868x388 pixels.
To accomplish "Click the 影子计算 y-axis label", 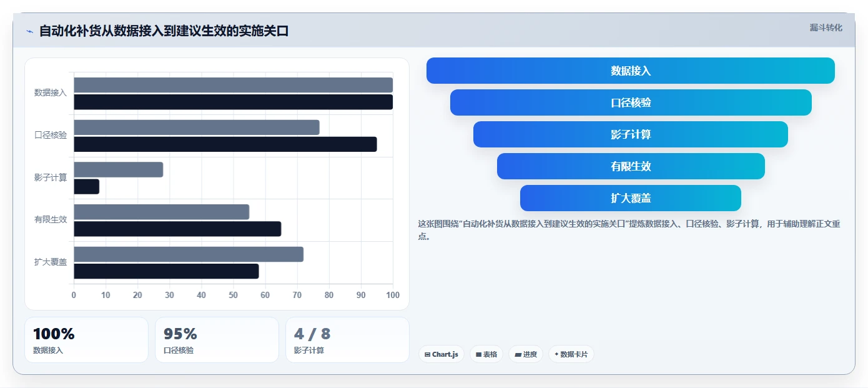I will [51, 177].
